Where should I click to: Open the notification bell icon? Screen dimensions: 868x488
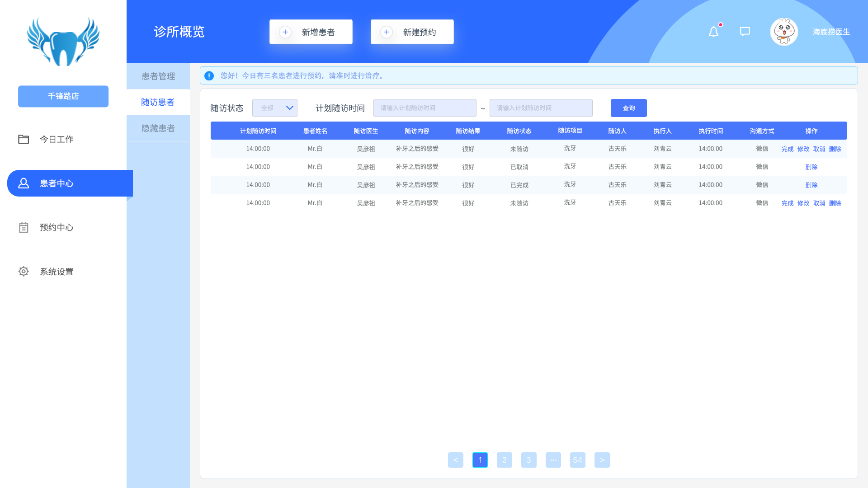[713, 32]
